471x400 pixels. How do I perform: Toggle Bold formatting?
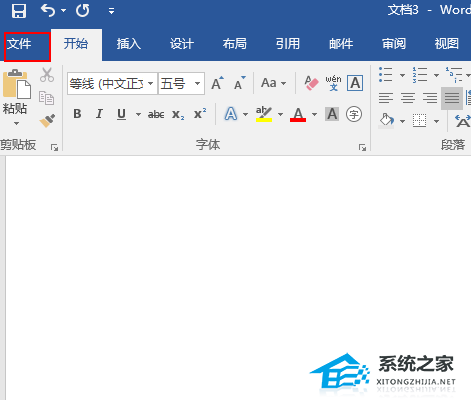point(77,114)
